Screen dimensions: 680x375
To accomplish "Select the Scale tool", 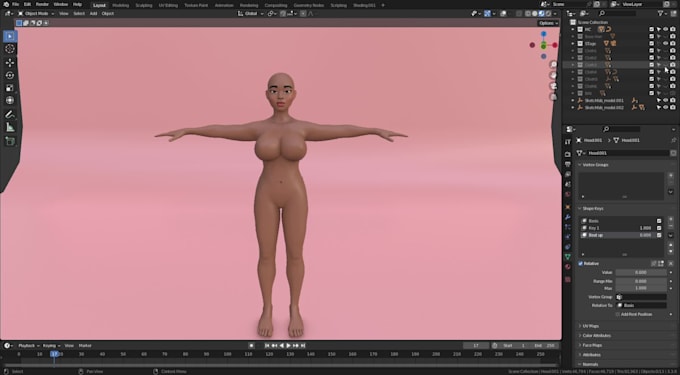I will click(x=10, y=88).
